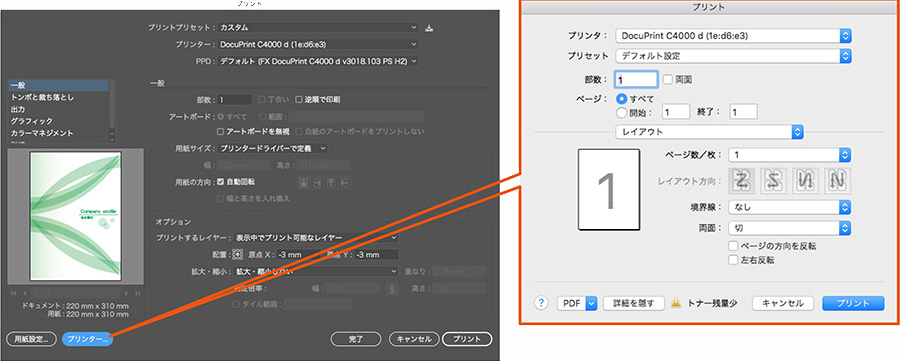Open プリンタ popup in macOS print dialog

click(733, 36)
